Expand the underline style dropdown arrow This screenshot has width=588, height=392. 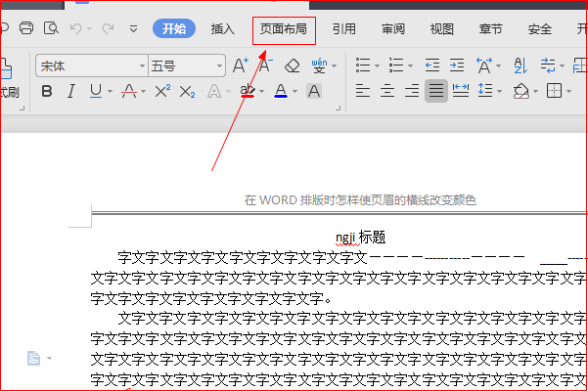pos(110,92)
